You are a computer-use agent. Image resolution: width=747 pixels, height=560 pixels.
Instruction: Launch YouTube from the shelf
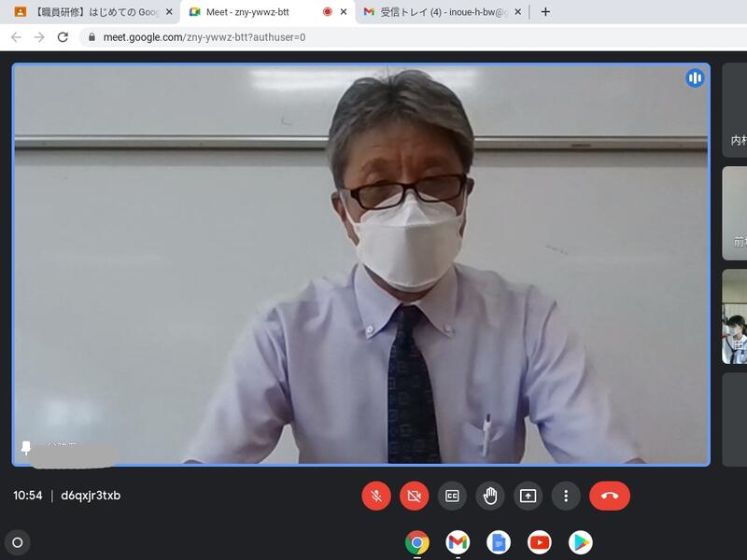540,542
